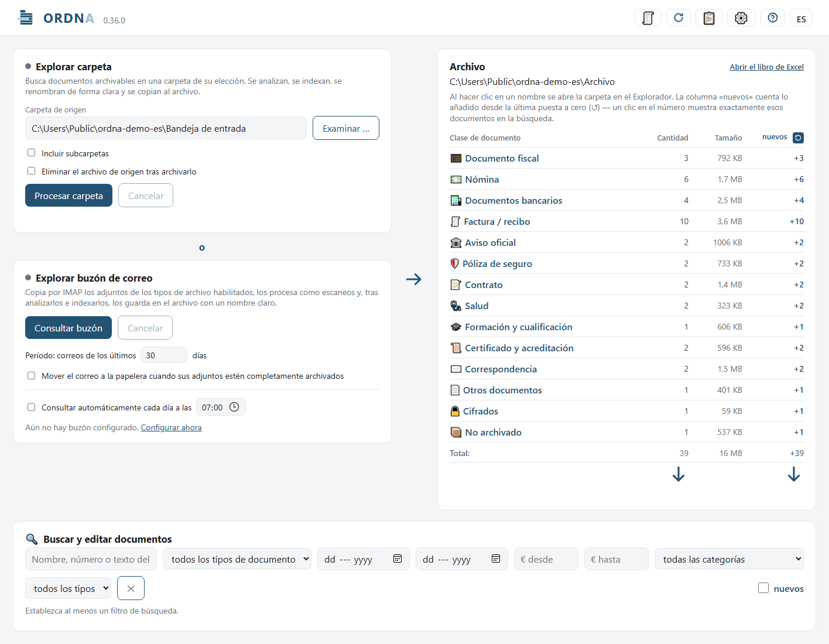
Task: Click the Carpeta de origen path field
Action: pos(166,128)
